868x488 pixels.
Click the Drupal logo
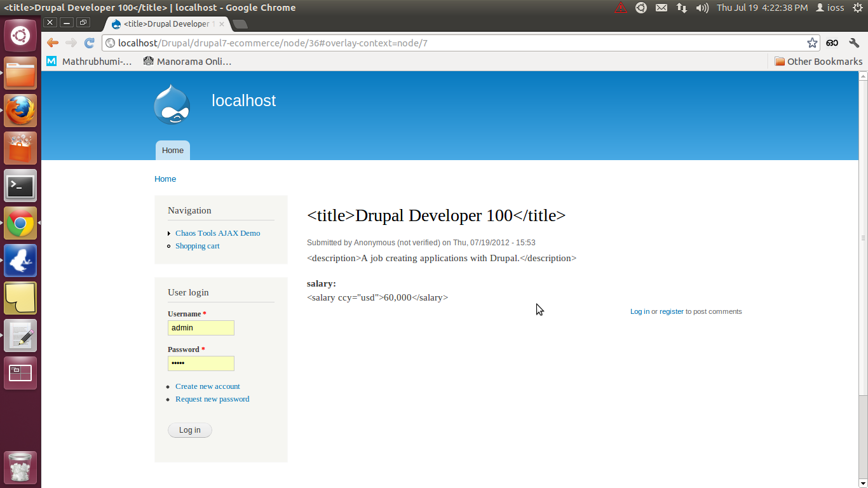tap(172, 104)
